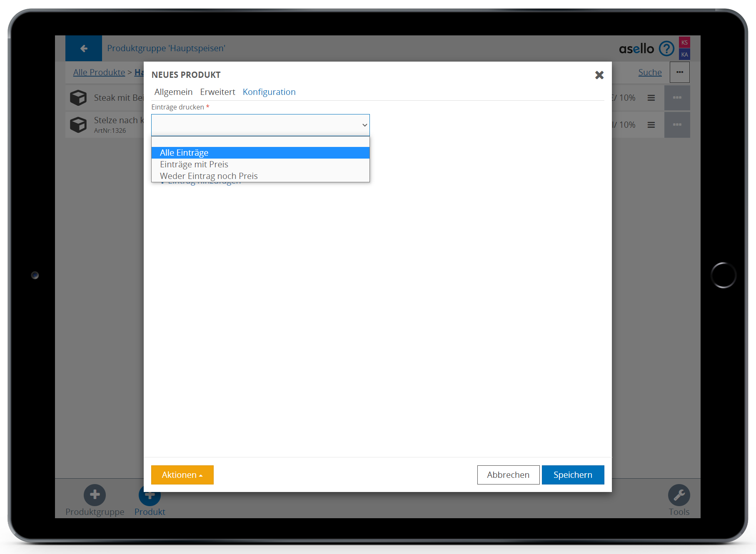Click the Stelze product cube icon
This screenshot has height=554, width=756.
point(78,125)
